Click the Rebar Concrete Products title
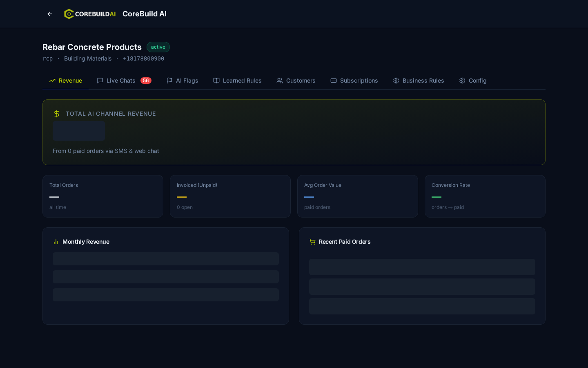This screenshot has height=368, width=588. [92, 47]
